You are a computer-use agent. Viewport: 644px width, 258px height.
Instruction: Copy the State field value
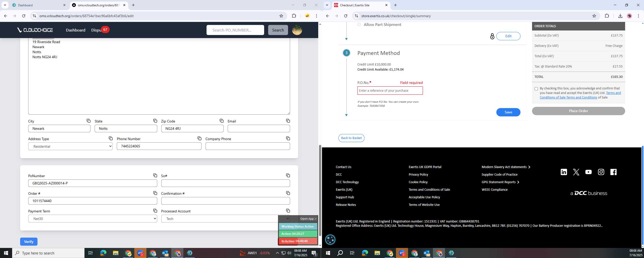(155, 121)
